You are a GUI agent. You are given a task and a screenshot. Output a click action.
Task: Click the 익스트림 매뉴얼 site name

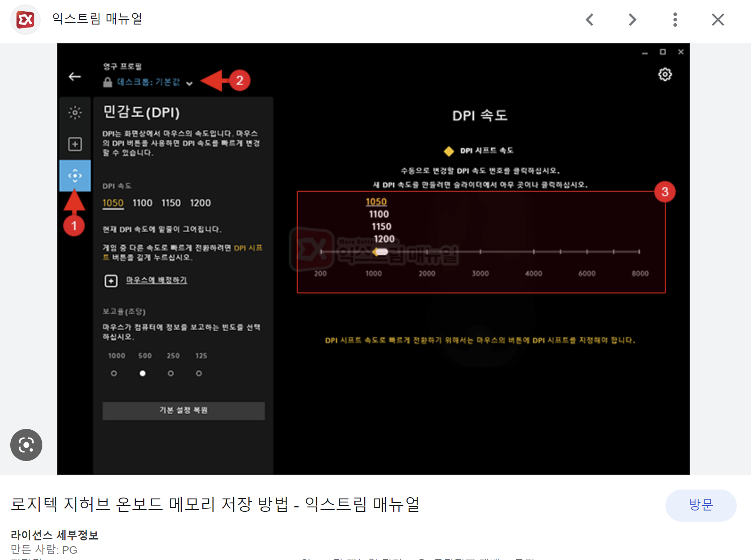pyautogui.click(x=97, y=19)
